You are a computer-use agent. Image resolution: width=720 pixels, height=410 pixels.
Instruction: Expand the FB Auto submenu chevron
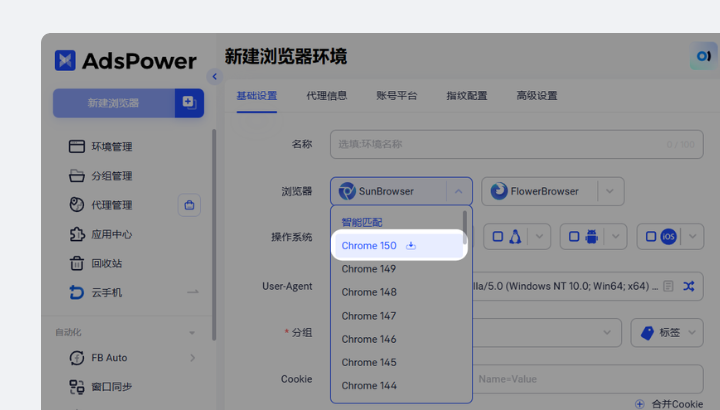click(x=192, y=358)
